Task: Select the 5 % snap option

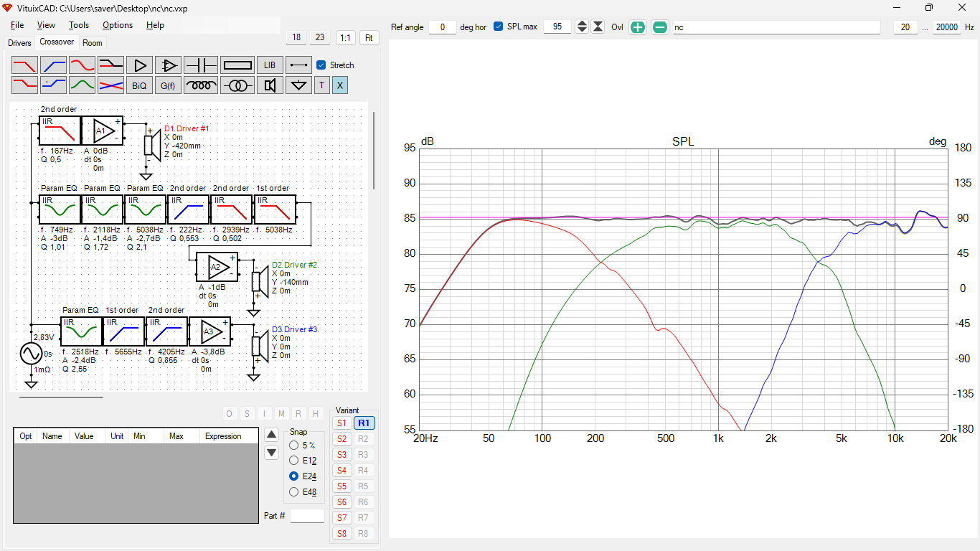Action: 293,446
